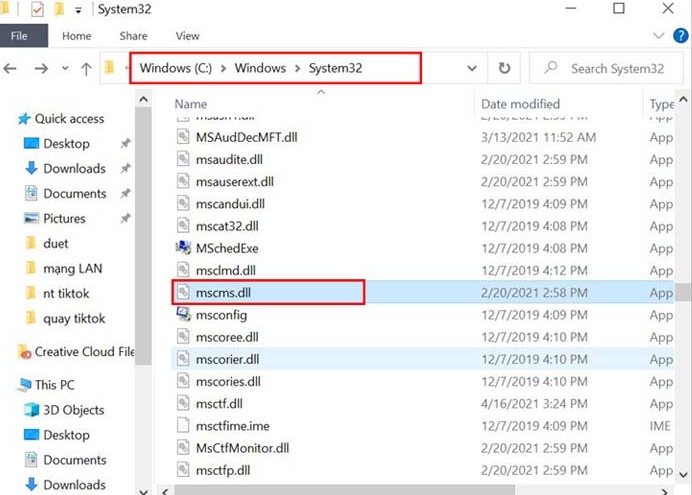
Task: Open the nt tiktok folder
Action: pos(66,293)
